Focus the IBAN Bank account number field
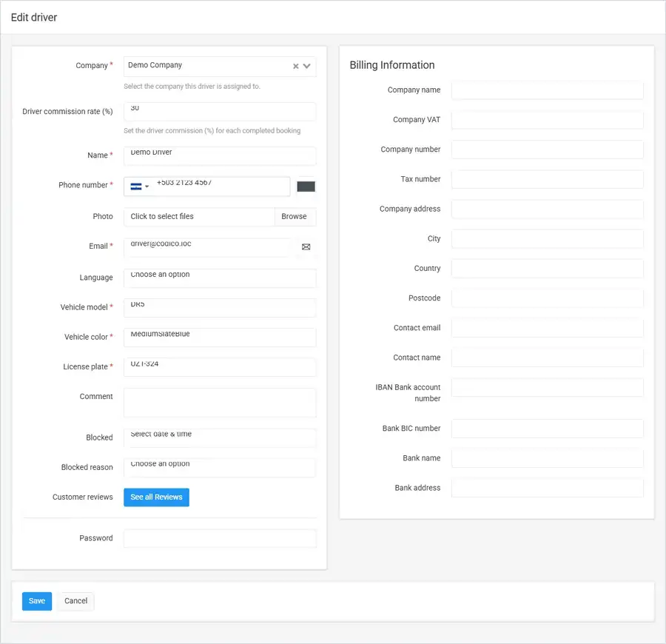This screenshot has height=644, width=666. tap(547, 387)
